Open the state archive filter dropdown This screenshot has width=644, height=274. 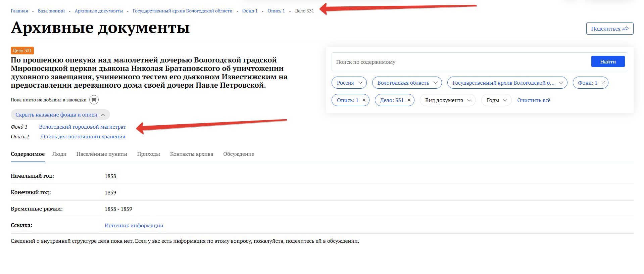tap(507, 83)
